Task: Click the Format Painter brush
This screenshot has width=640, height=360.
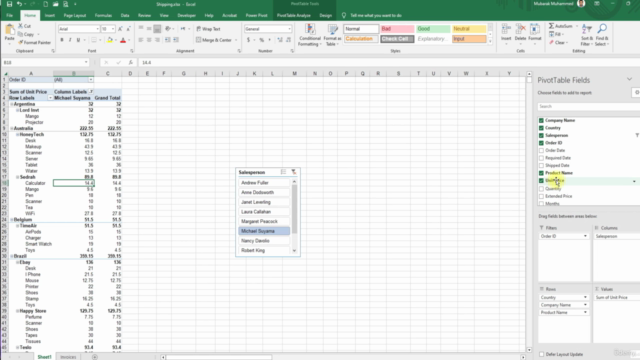Action: 34,42
